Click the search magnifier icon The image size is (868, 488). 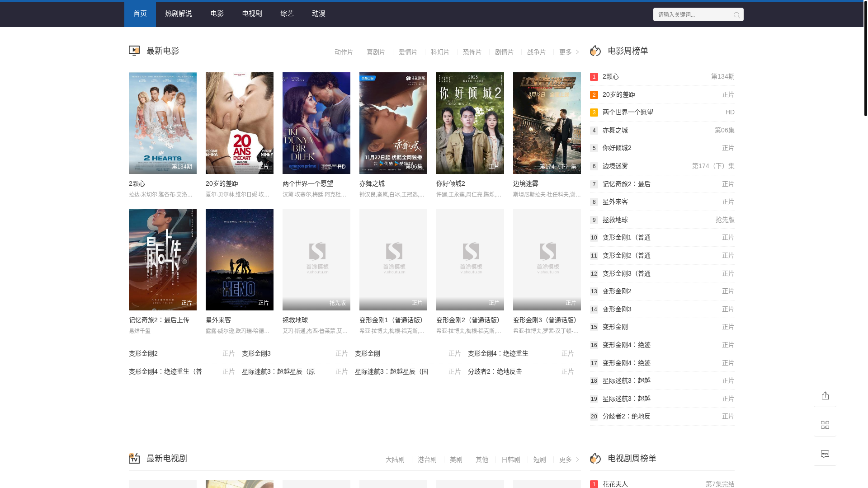(736, 15)
